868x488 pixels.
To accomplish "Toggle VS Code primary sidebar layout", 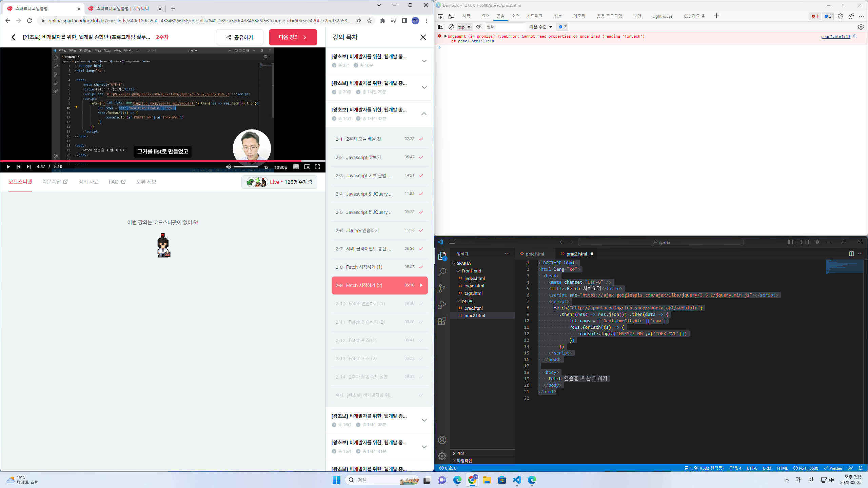I will point(790,242).
